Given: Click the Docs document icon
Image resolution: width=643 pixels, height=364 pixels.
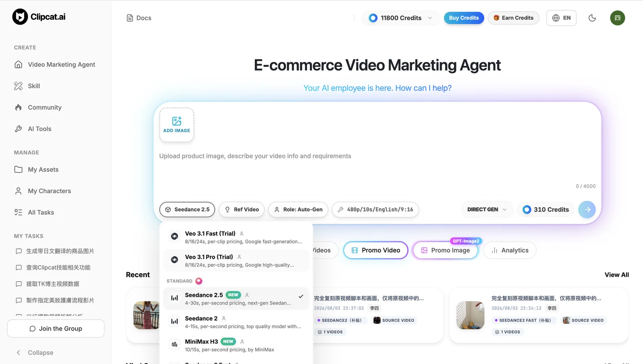Looking at the screenshot, I should [x=130, y=18].
